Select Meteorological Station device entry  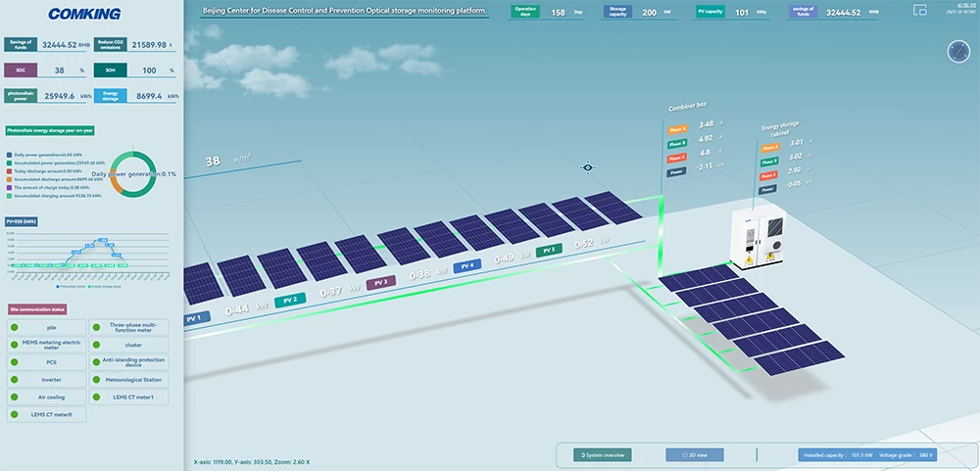[128, 379]
